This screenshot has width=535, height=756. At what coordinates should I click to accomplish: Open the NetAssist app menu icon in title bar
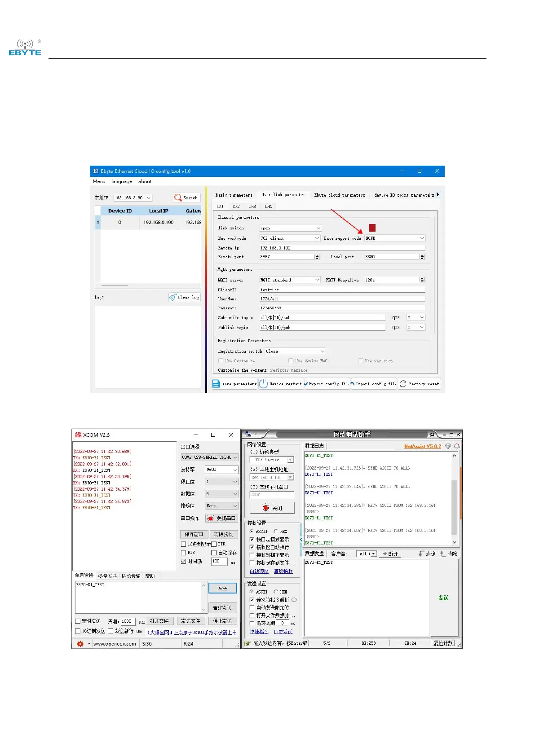pyautogui.click(x=248, y=434)
